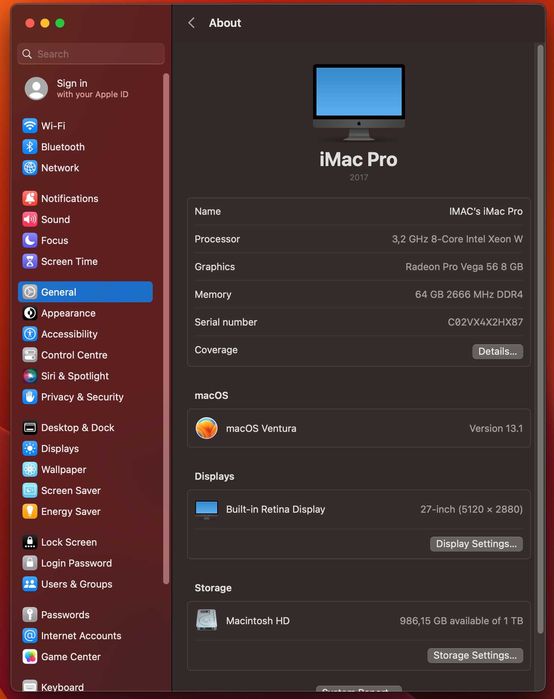This screenshot has width=554, height=699.
Task: Click the Notifications bell icon
Action: pos(30,198)
